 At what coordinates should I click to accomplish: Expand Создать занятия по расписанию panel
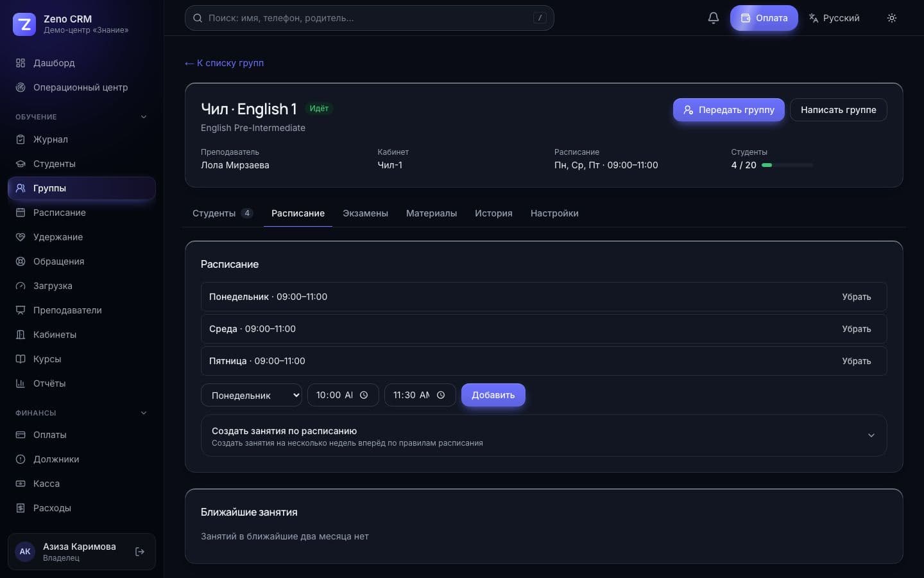point(543,435)
